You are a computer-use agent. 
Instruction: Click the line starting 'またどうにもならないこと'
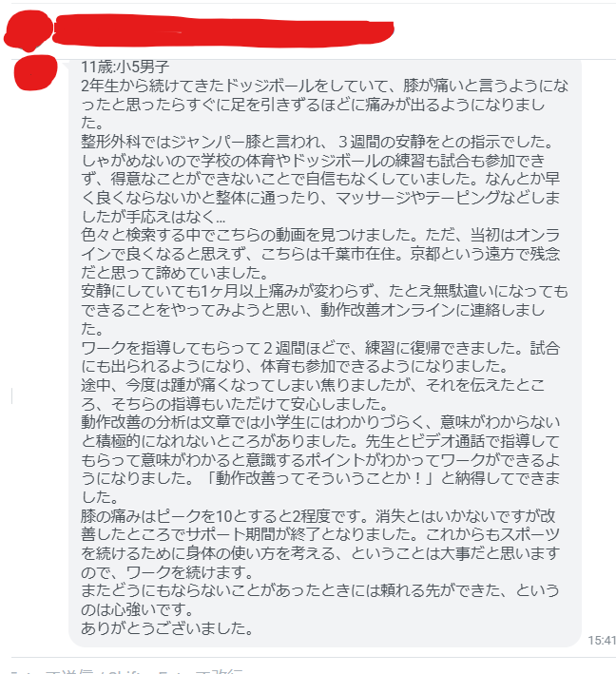(x=320, y=590)
